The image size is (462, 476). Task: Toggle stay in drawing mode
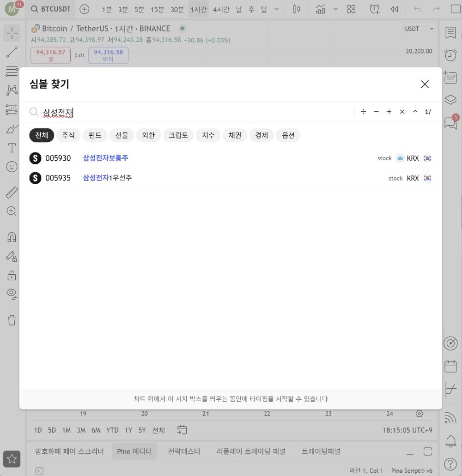(12, 257)
